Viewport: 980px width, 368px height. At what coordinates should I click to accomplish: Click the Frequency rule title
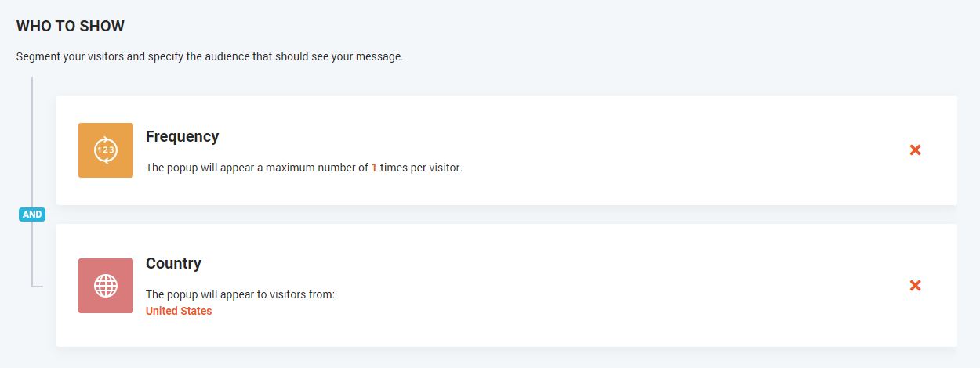click(x=182, y=136)
